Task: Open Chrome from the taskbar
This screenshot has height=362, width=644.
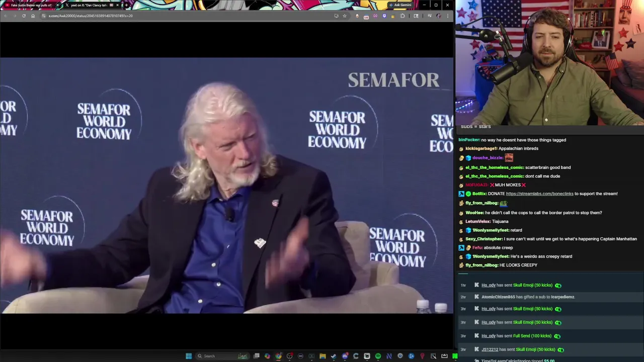Action: [278, 356]
